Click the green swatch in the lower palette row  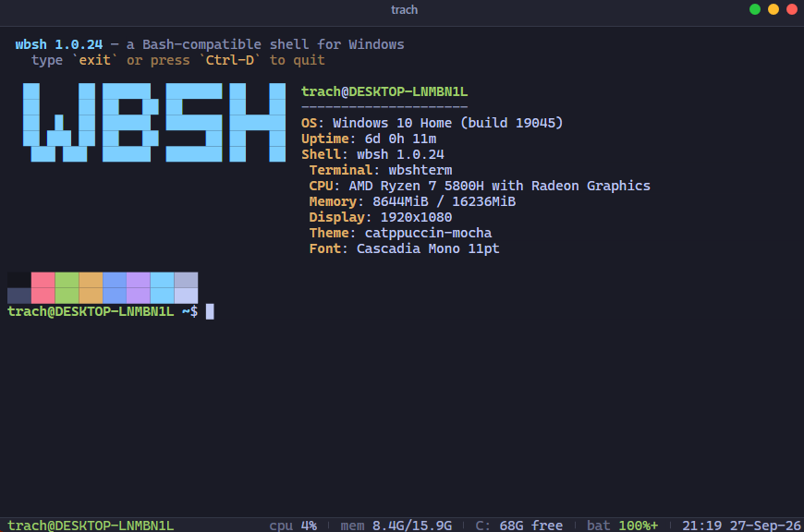click(67, 296)
